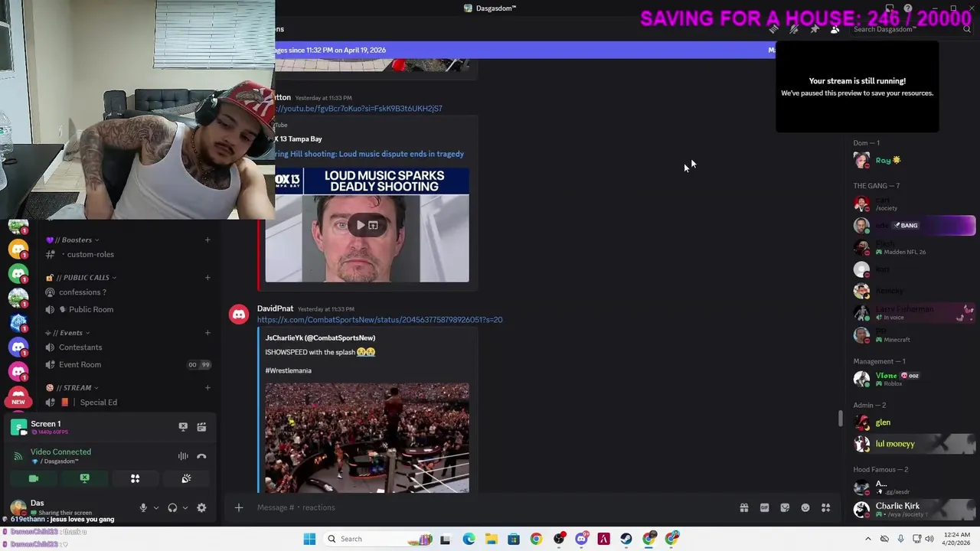Open Steam from the taskbar
This screenshot has height=551, width=980.
tap(626, 539)
